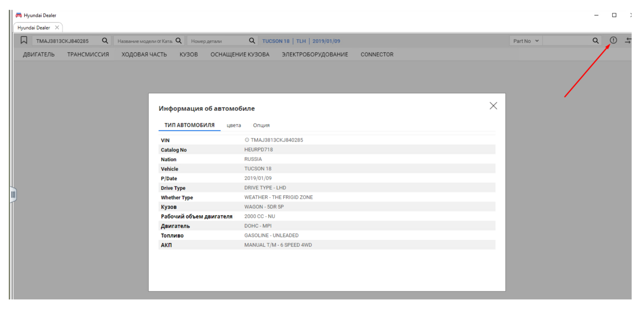The height and width of the screenshot is (313, 644).
Task: Click the TUCSON 18 model link
Action: click(x=276, y=41)
